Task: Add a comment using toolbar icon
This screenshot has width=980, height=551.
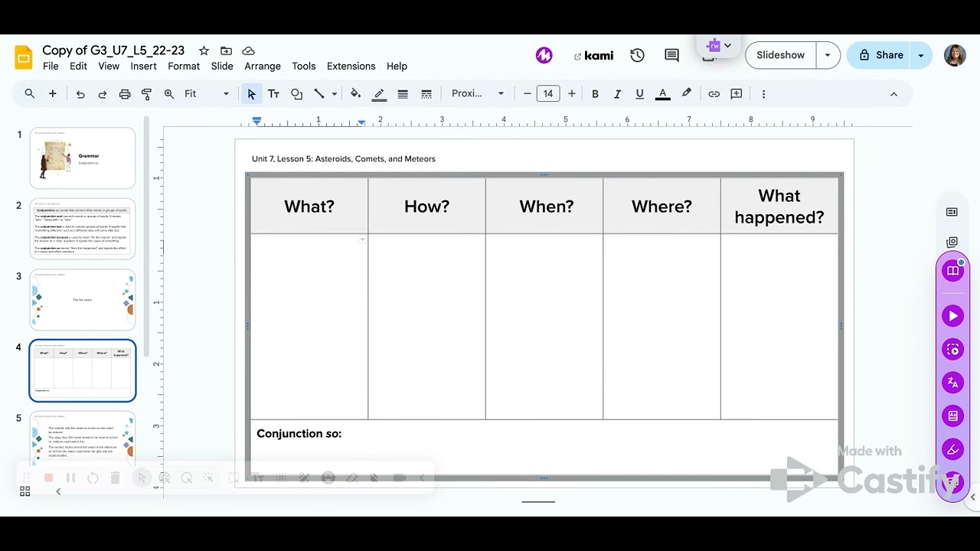Action: pos(737,94)
